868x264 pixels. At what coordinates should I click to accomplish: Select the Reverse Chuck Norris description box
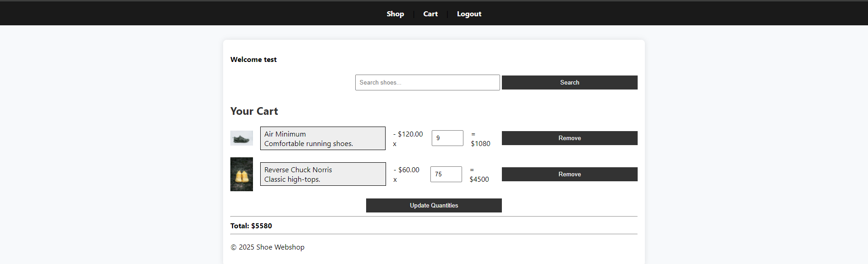tap(323, 174)
